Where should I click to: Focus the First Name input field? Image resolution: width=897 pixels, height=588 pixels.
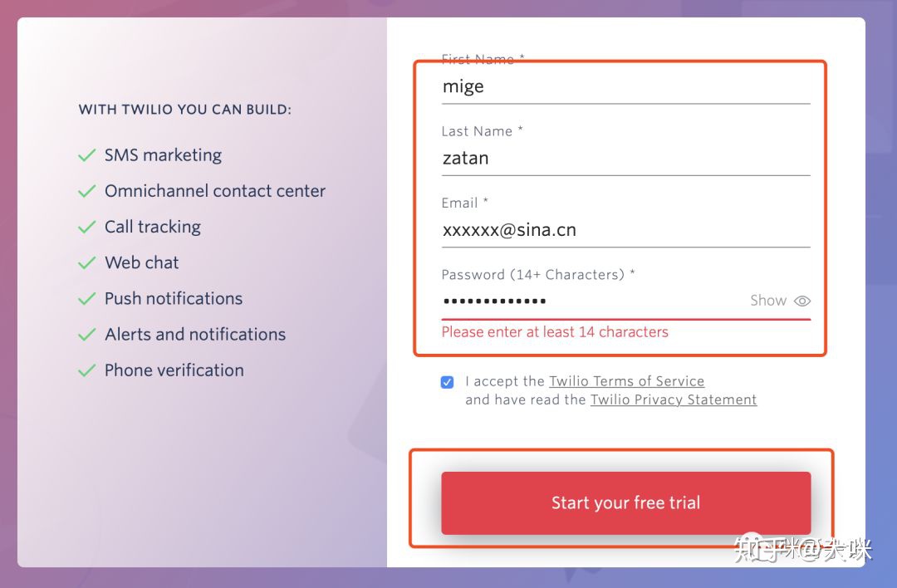[x=625, y=86]
